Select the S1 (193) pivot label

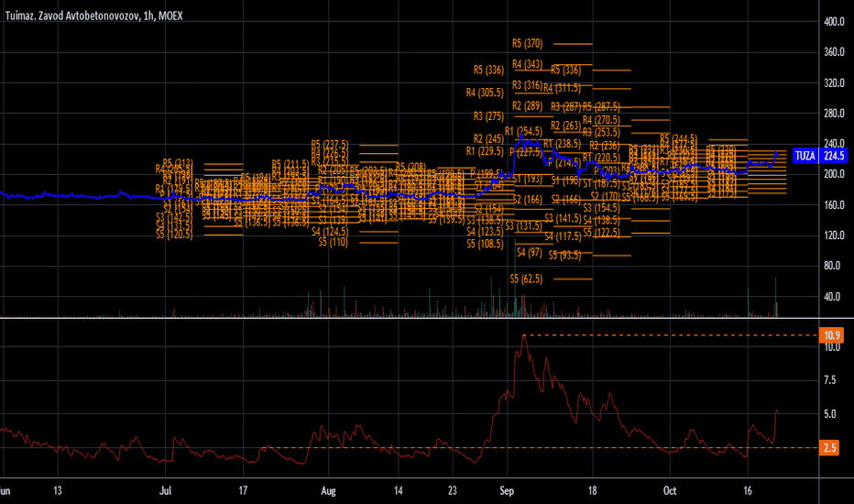527,179
